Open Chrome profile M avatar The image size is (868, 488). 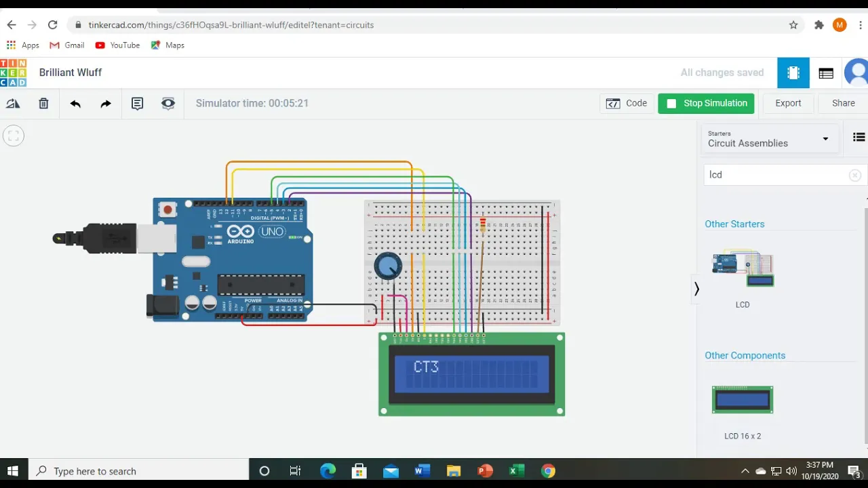[840, 25]
